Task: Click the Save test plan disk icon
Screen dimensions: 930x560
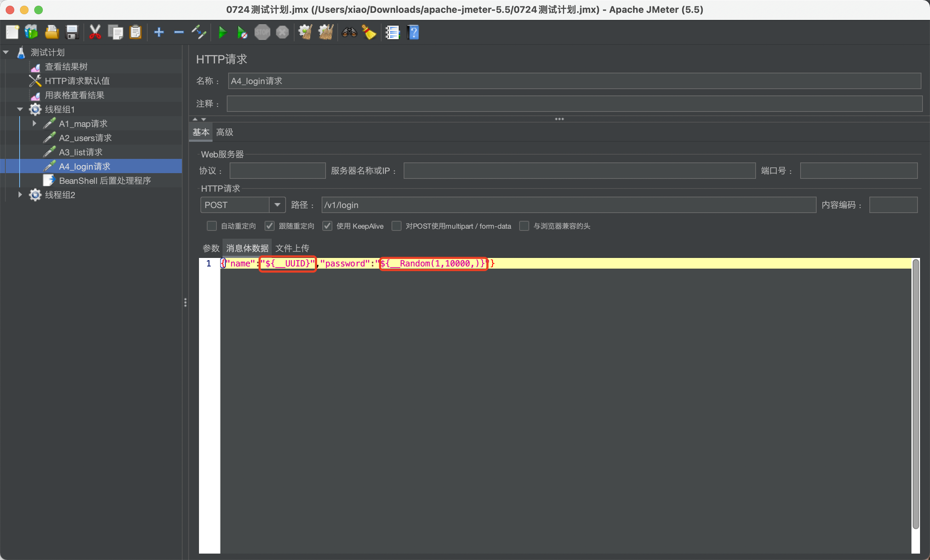Action: (x=72, y=32)
